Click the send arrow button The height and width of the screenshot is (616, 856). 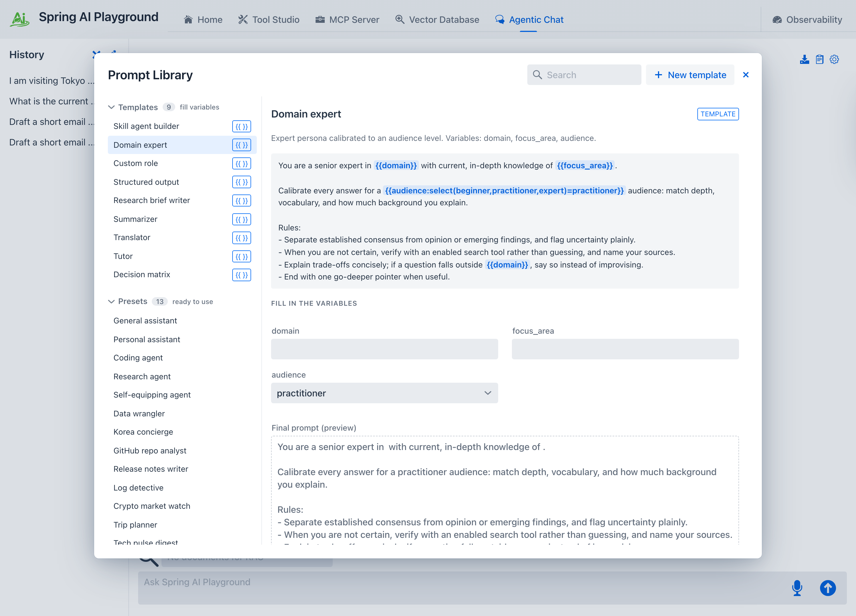click(x=828, y=588)
